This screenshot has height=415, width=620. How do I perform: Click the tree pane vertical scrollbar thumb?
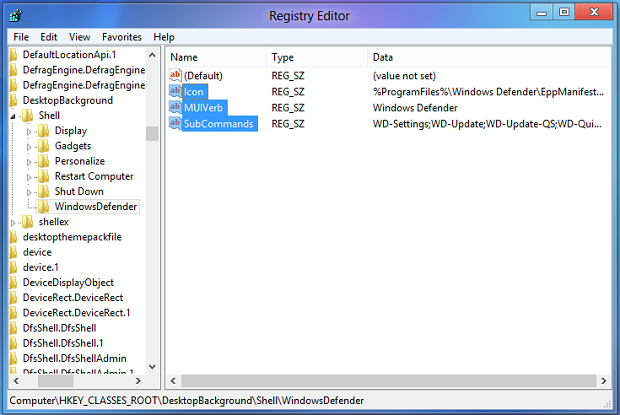(152, 134)
